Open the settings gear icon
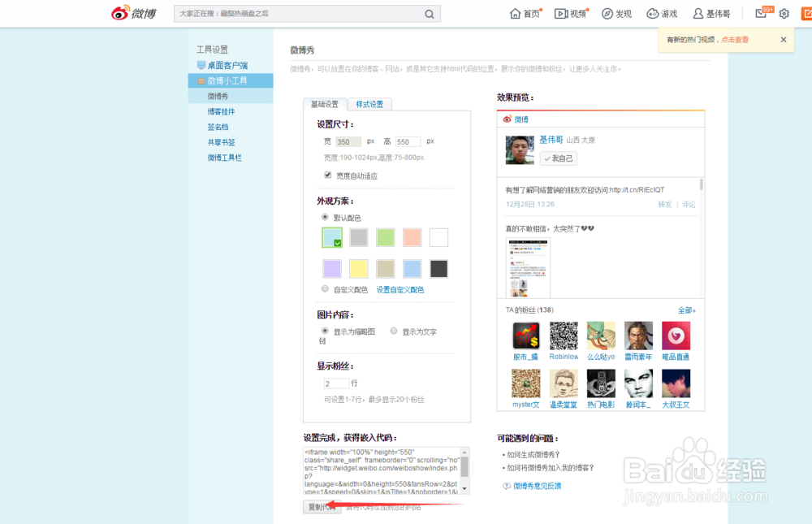This screenshot has height=524, width=812. coord(784,14)
